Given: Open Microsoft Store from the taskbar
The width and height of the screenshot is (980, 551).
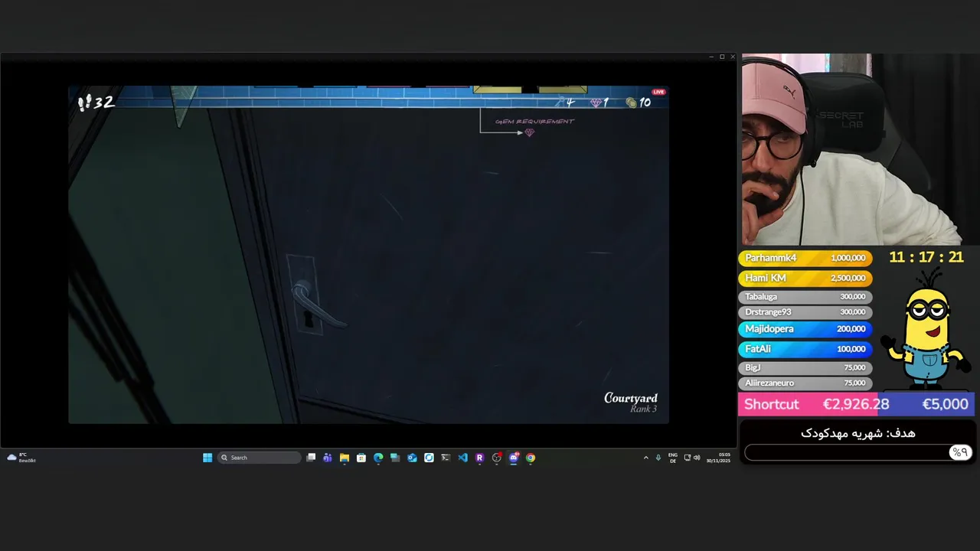Looking at the screenshot, I should coord(361,458).
